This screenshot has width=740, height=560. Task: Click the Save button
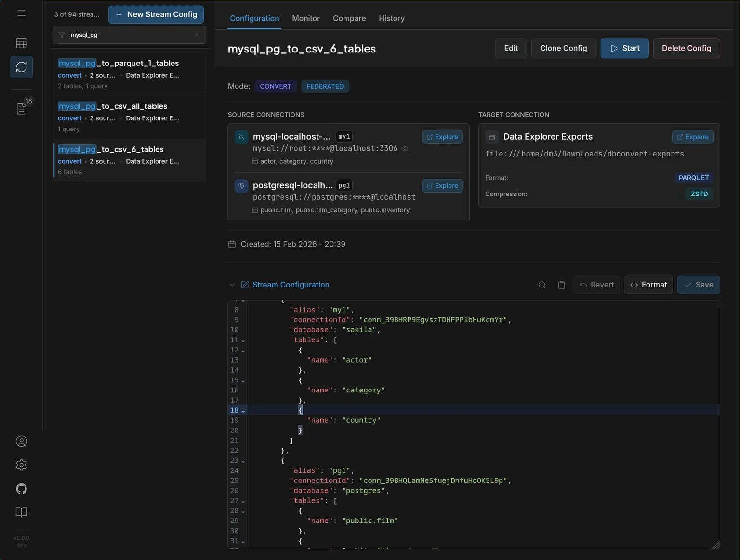(699, 285)
